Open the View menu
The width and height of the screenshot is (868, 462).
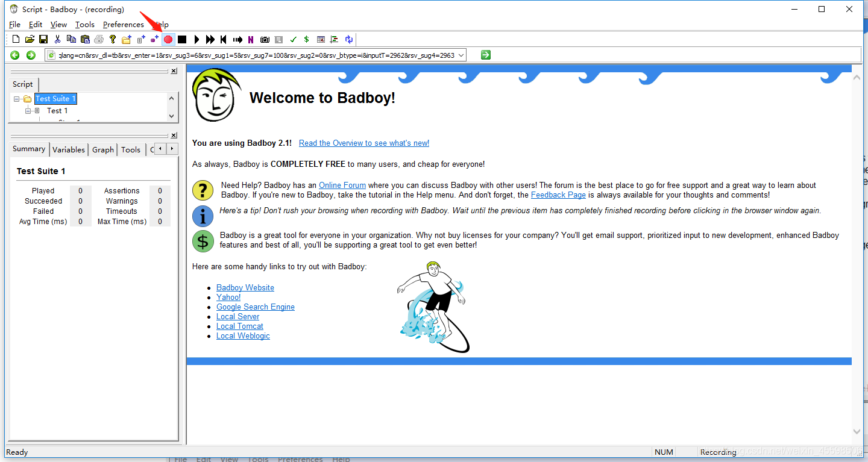coord(58,24)
